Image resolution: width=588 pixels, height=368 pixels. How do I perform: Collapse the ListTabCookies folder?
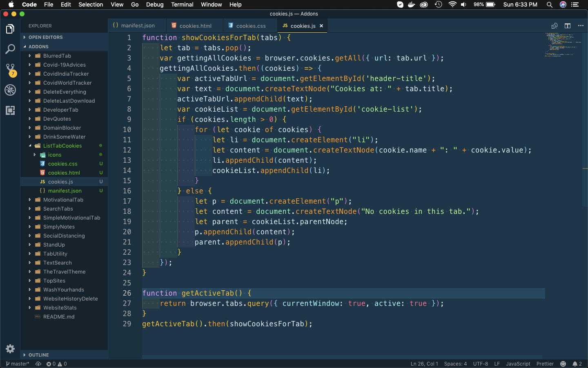64,146
